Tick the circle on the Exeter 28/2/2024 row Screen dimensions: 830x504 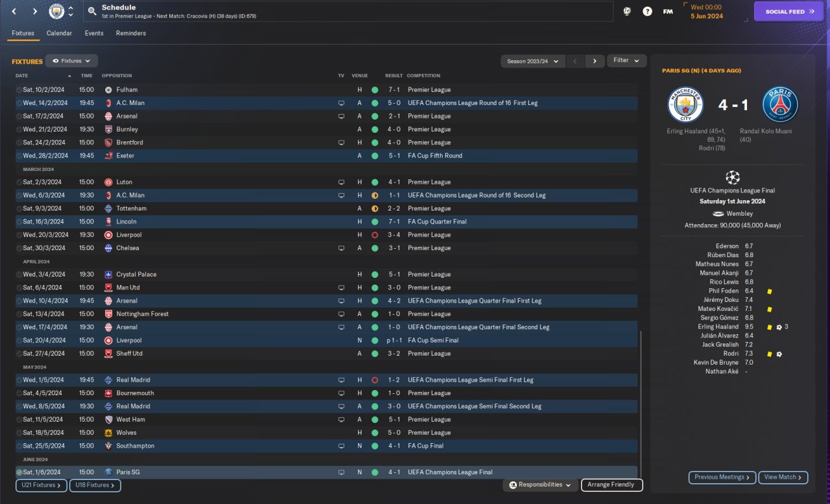[x=19, y=156]
